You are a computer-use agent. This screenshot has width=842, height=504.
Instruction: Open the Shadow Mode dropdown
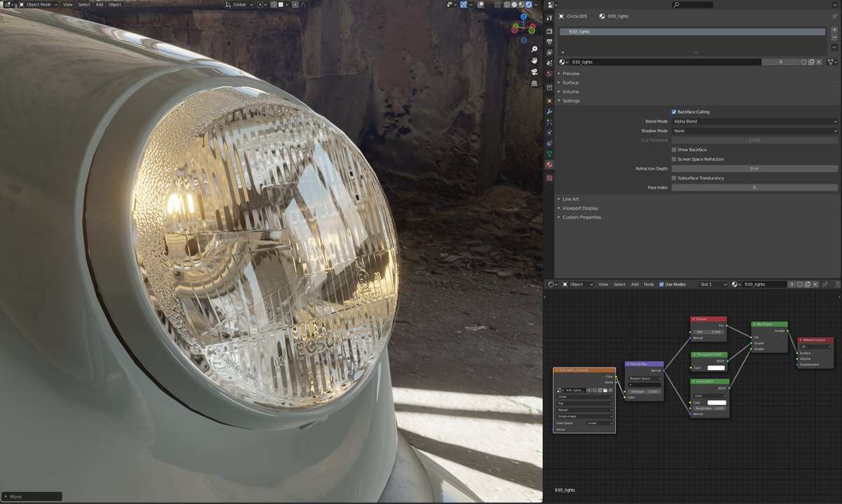754,131
